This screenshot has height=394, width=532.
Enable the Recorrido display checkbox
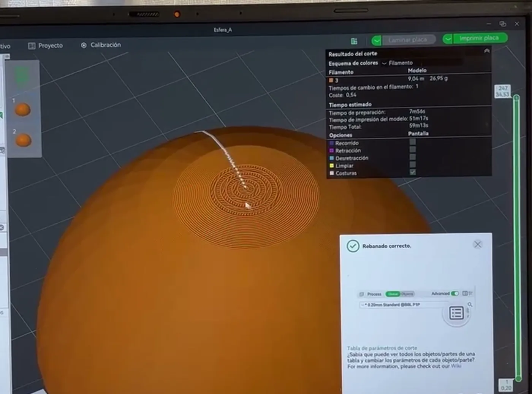click(413, 142)
